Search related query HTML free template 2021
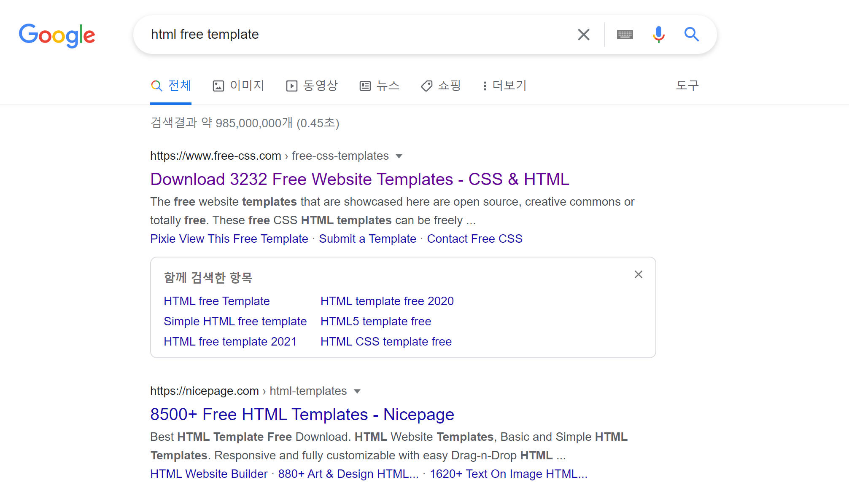This screenshot has width=849, height=504. pos(230,342)
